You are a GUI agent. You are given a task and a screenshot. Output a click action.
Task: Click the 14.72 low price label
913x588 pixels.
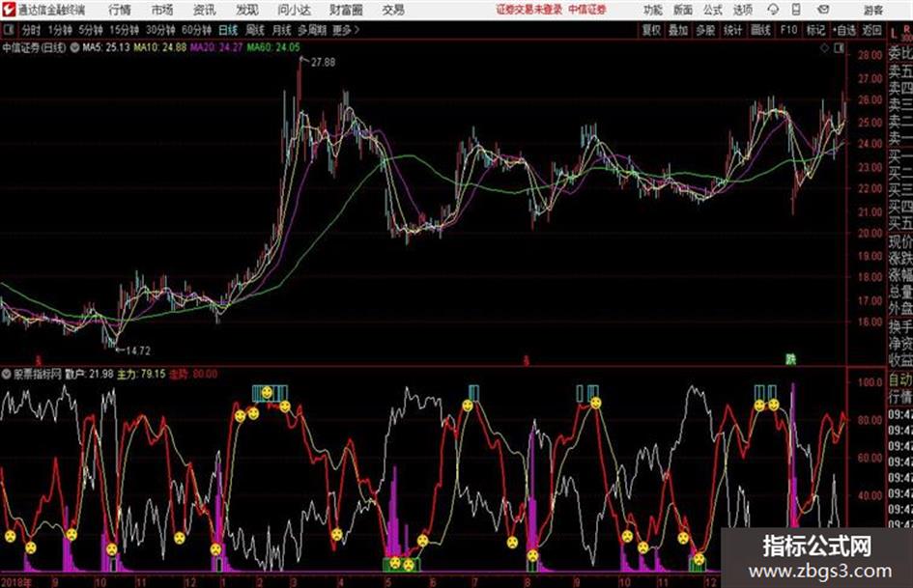[138, 350]
